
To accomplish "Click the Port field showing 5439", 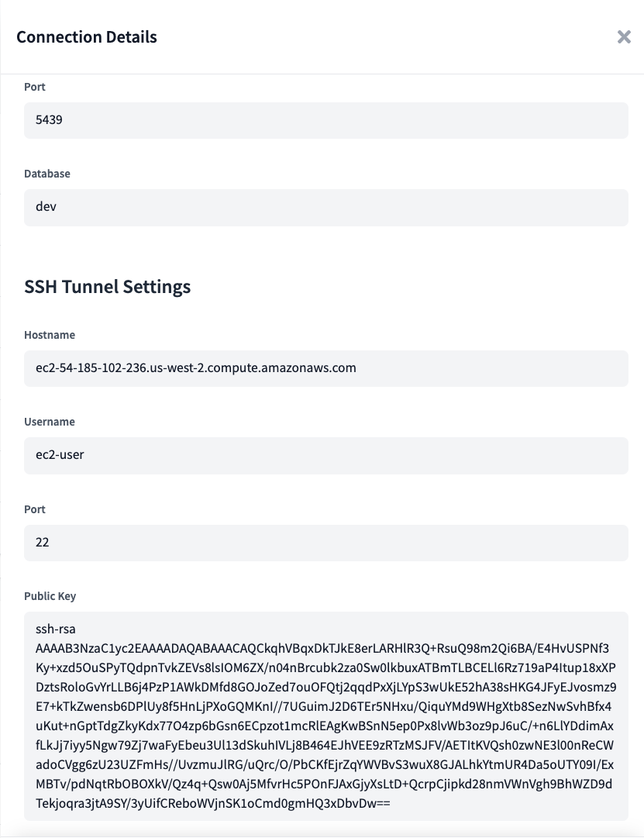I will [x=325, y=120].
